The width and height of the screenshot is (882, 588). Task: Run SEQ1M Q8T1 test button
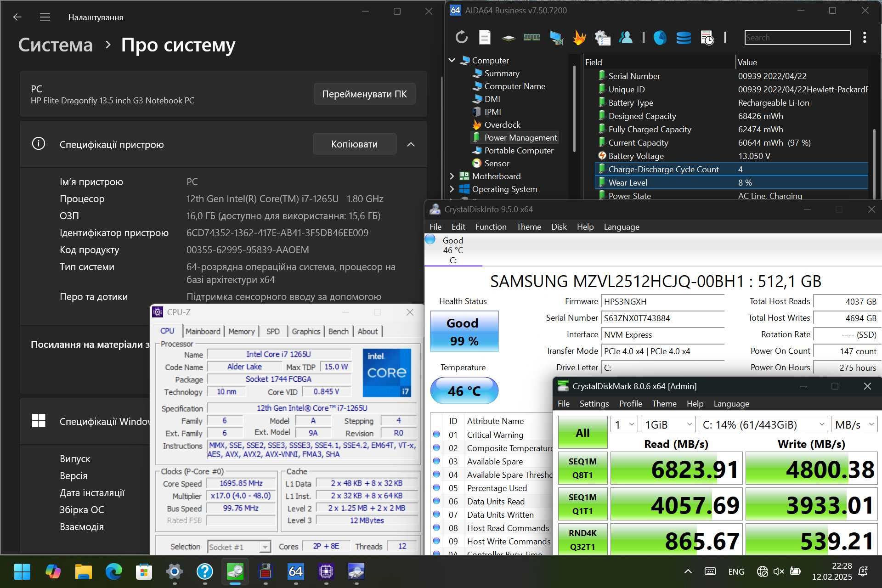tap(582, 468)
